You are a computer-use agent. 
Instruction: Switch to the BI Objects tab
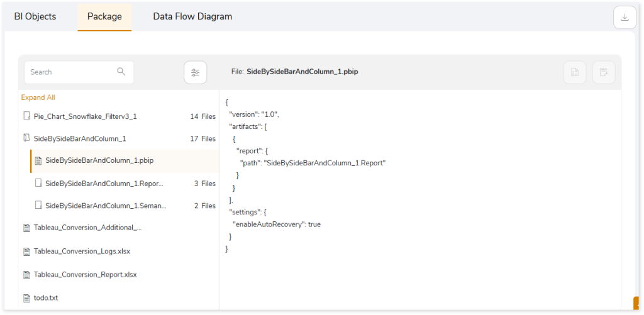point(35,16)
